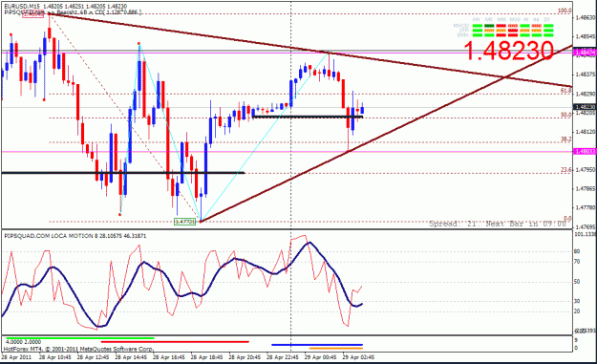Image resolution: width=597 pixels, height=364 pixels.
Task: Select the orange session bar in the bottom panel
Action: [x=336, y=348]
